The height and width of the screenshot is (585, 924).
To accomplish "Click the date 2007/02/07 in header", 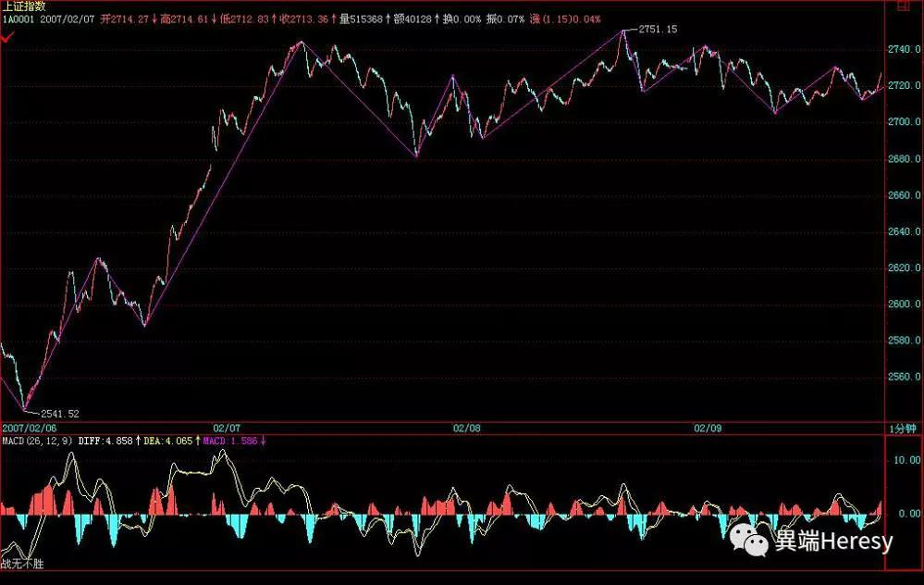I will pyautogui.click(x=68, y=19).
